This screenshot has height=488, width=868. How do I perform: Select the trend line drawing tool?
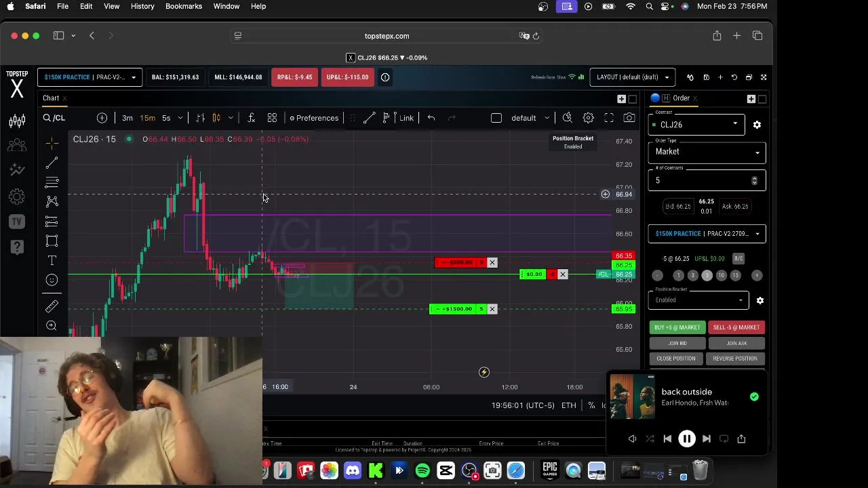(52, 163)
